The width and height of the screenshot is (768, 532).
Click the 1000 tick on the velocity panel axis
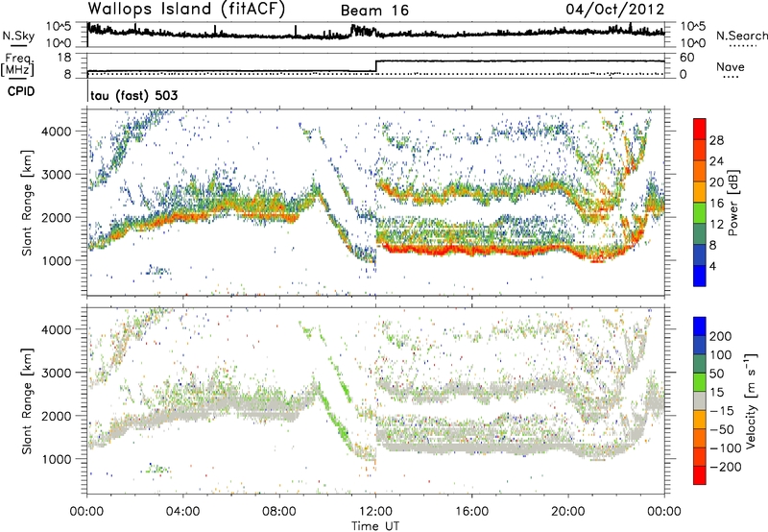(56, 459)
